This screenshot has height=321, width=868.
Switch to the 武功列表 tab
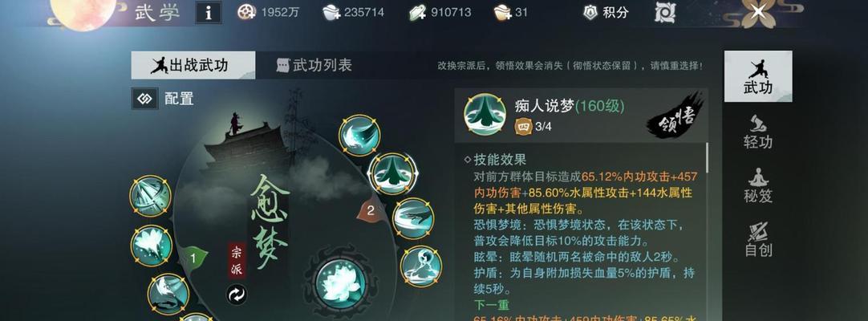pos(314,65)
